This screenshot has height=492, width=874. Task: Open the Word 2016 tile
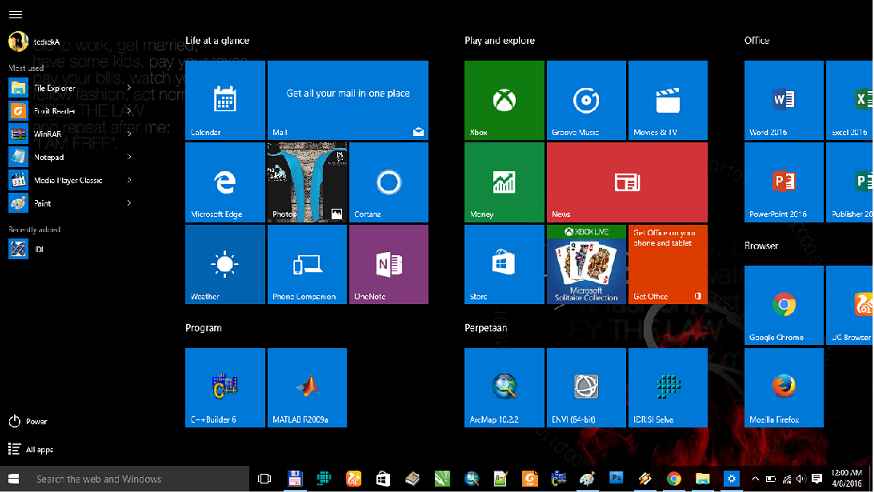pyautogui.click(x=784, y=100)
